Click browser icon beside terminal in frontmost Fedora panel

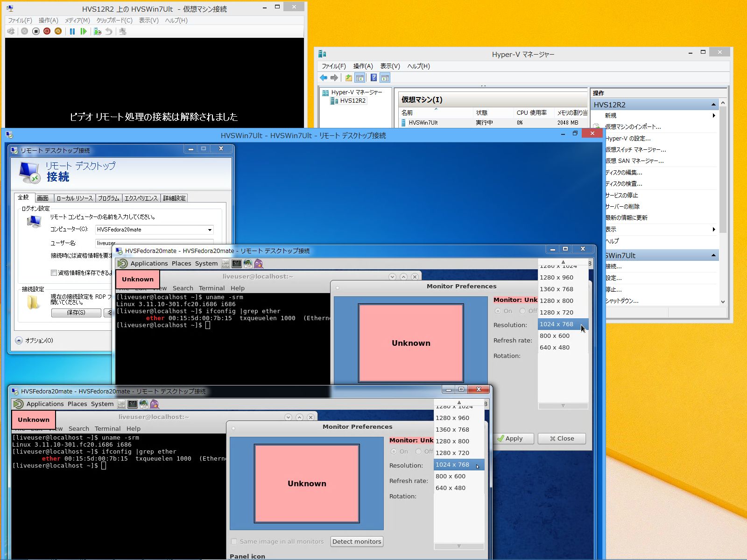point(144,404)
